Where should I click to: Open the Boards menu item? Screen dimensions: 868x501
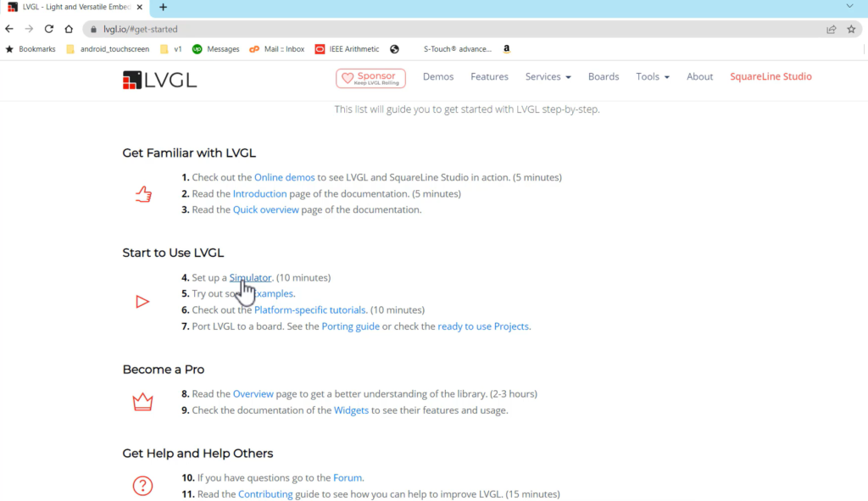point(604,76)
